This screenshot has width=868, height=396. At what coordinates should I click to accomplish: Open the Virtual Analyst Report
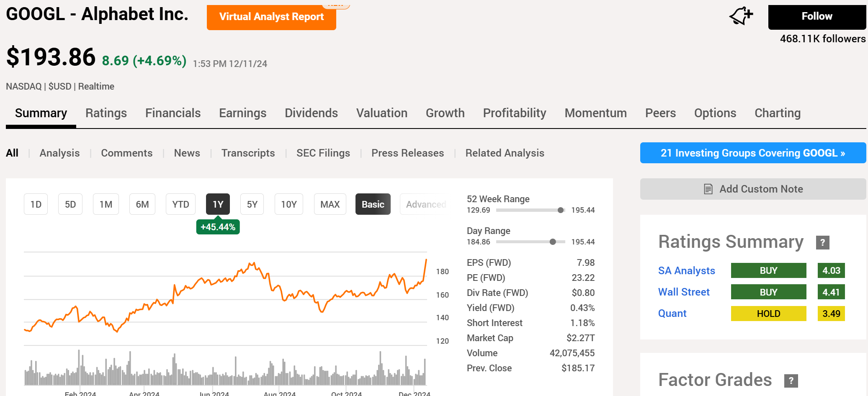(x=271, y=17)
